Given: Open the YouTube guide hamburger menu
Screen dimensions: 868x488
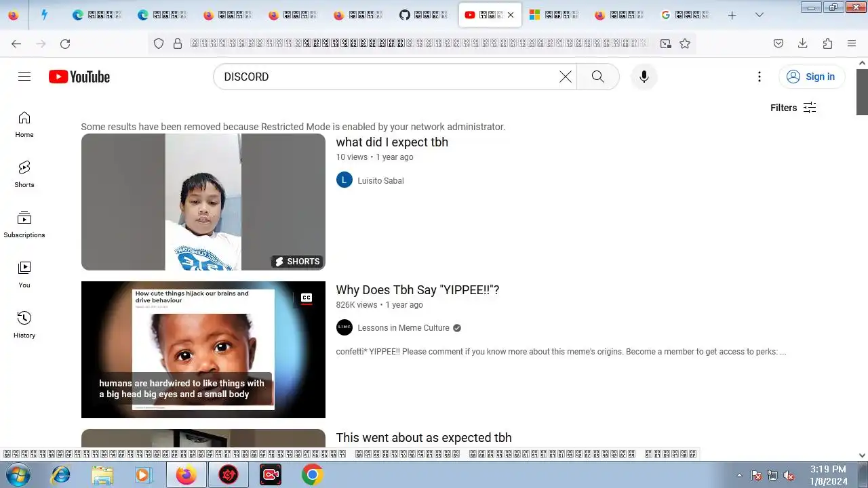Looking at the screenshot, I should pyautogui.click(x=24, y=77).
